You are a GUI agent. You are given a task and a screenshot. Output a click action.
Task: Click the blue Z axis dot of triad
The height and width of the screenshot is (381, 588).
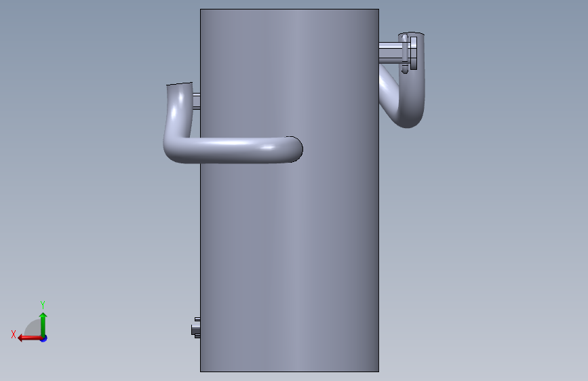click(44, 338)
